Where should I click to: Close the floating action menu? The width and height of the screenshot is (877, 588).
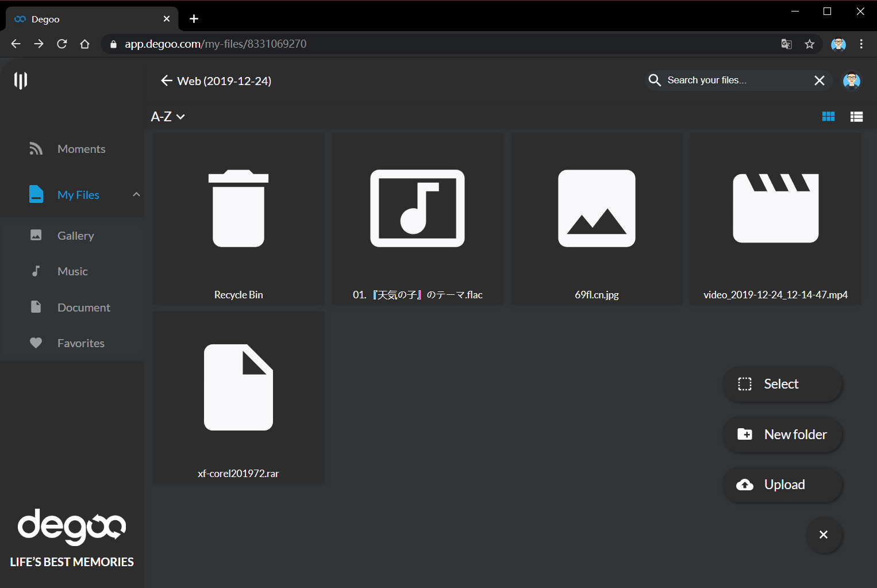824,535
